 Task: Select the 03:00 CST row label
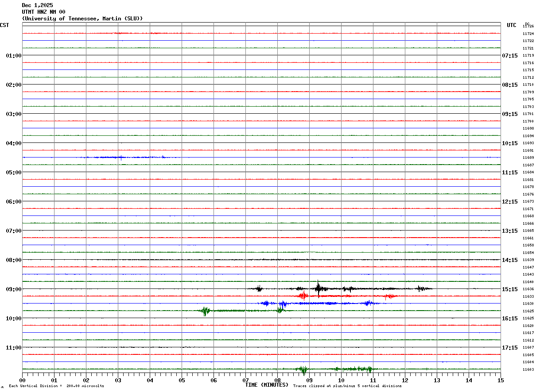(x=14, y=114)
